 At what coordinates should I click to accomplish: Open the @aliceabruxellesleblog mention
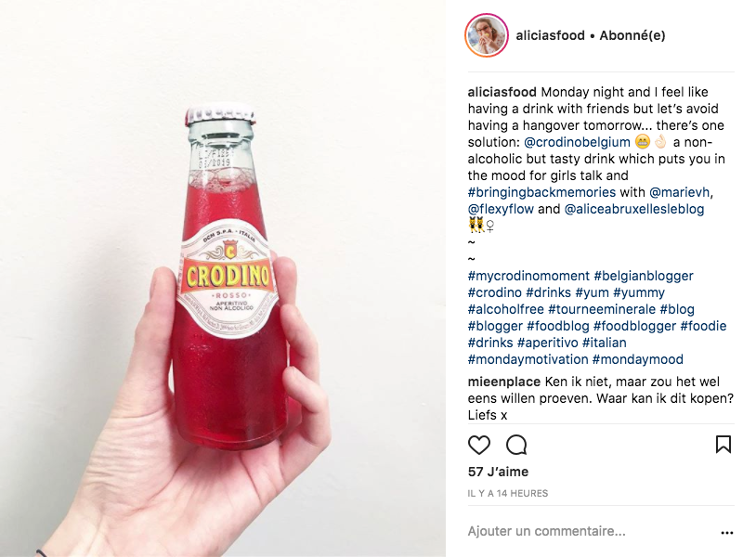[634, 209]
